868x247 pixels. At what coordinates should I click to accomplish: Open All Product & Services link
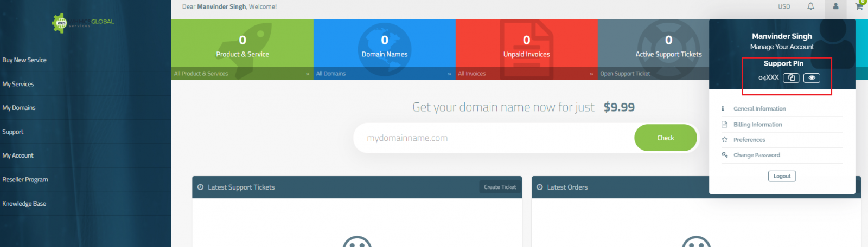[242, 74]
